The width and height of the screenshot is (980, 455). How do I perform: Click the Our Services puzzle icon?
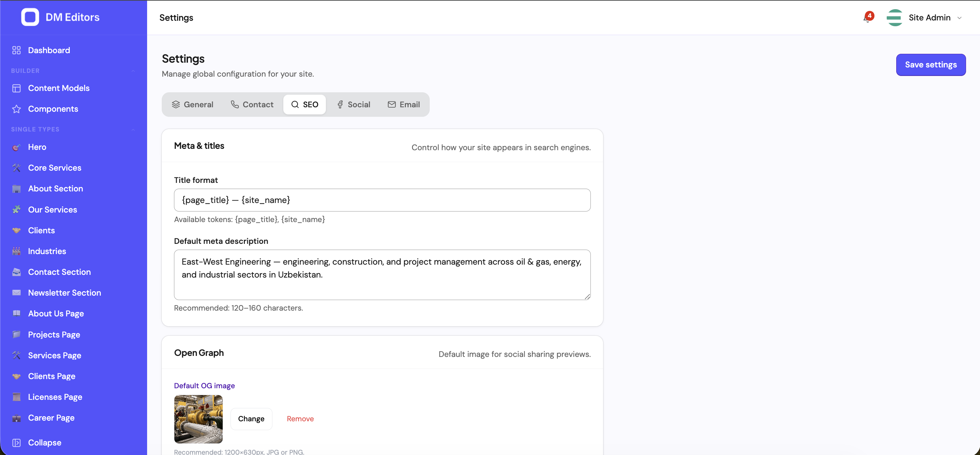[16, 209]
